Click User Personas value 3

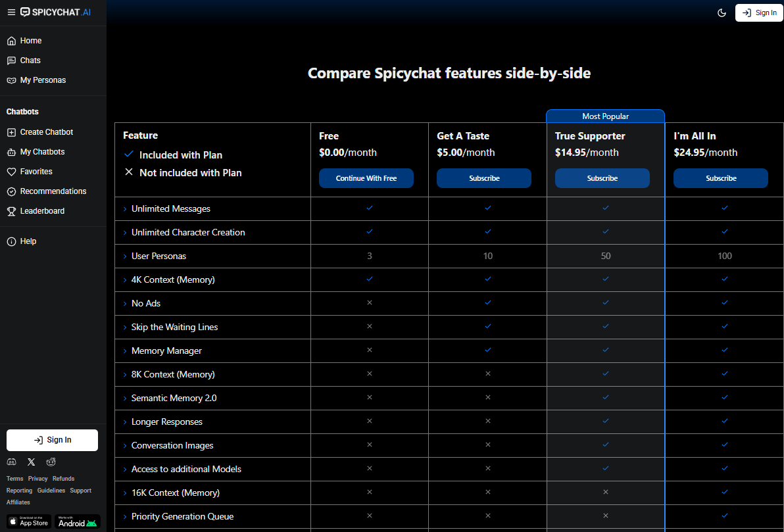point(370,256)
